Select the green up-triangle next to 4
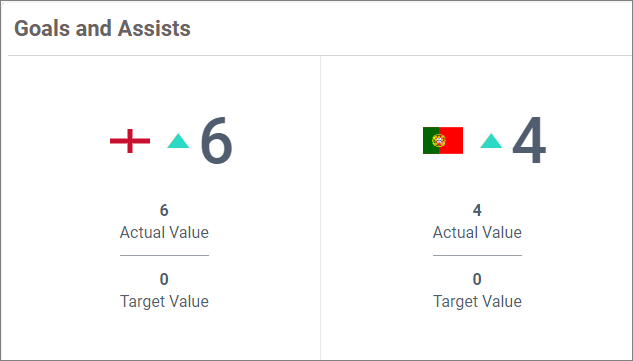The image size is (633, 361). click(491, 141)
